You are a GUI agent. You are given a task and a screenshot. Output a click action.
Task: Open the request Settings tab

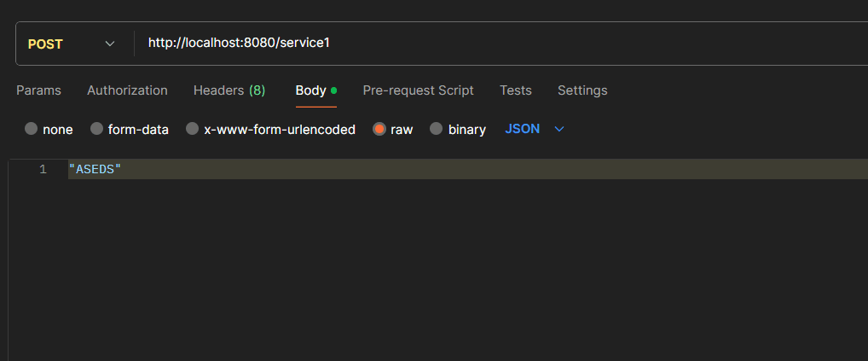[582, 90]
